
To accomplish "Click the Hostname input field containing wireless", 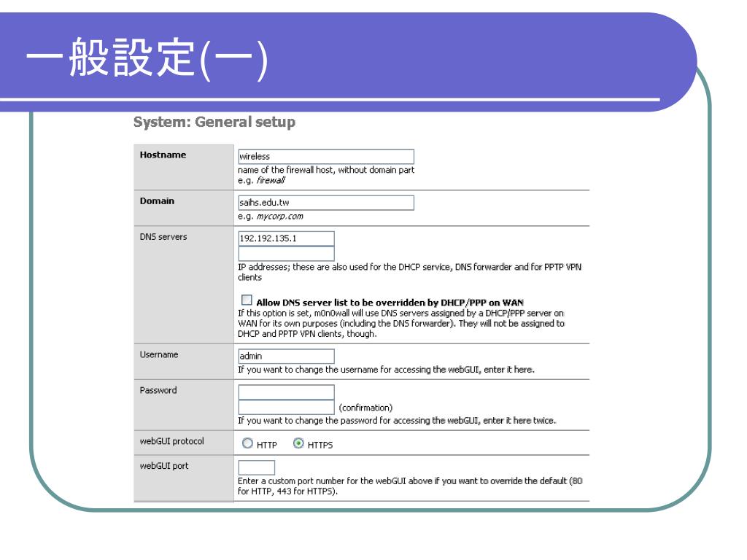I will pos(326,157).
